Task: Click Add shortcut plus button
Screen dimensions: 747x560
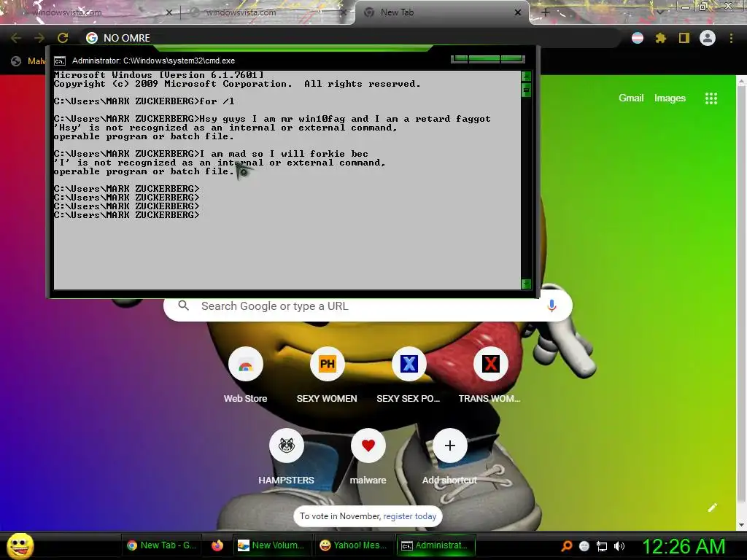Action: [x=449, y=446]
